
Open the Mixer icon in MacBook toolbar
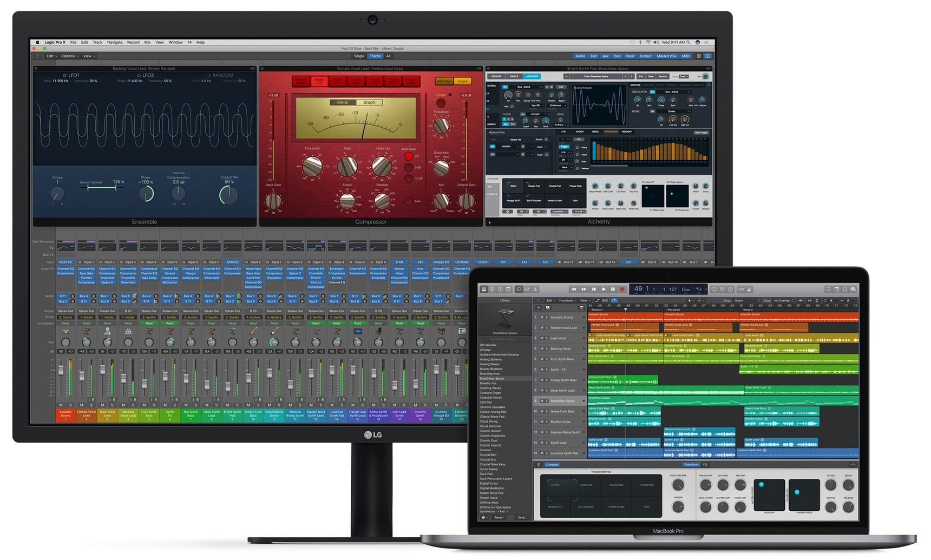click(x=527, y=289)
